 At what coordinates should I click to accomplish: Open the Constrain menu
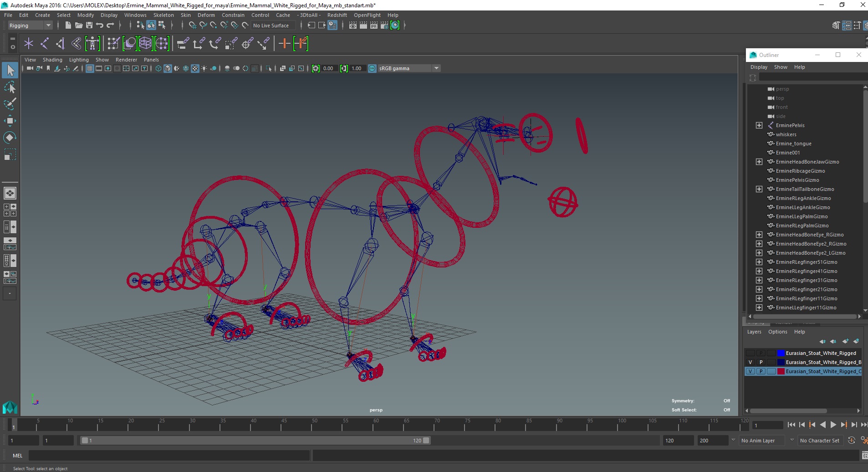pos(233,15)
